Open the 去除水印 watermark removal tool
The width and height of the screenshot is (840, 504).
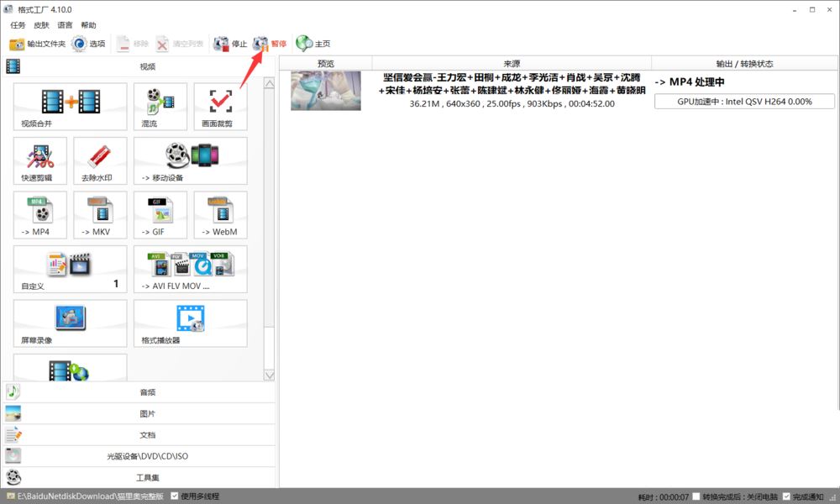pyautogui.click(x=100, y=160)
